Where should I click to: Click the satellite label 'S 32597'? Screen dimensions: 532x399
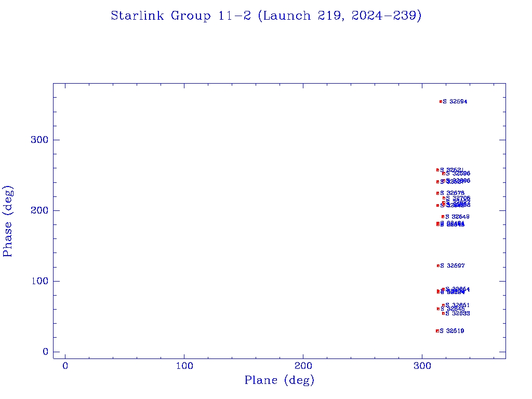pos(453,265)
